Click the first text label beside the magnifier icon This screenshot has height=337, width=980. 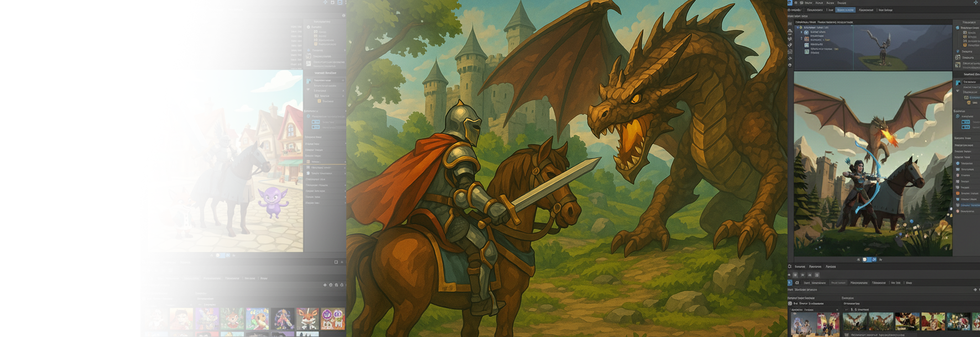tap(800, 266)
